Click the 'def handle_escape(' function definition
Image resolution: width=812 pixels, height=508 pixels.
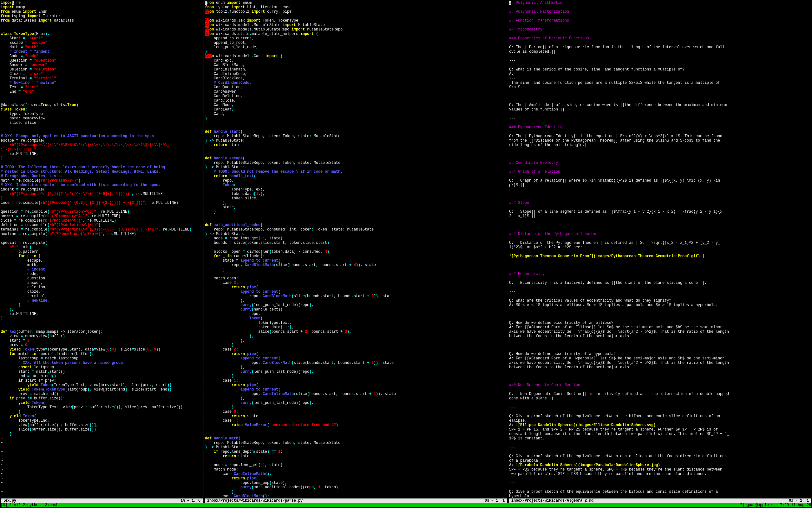(x=225, y=158)
